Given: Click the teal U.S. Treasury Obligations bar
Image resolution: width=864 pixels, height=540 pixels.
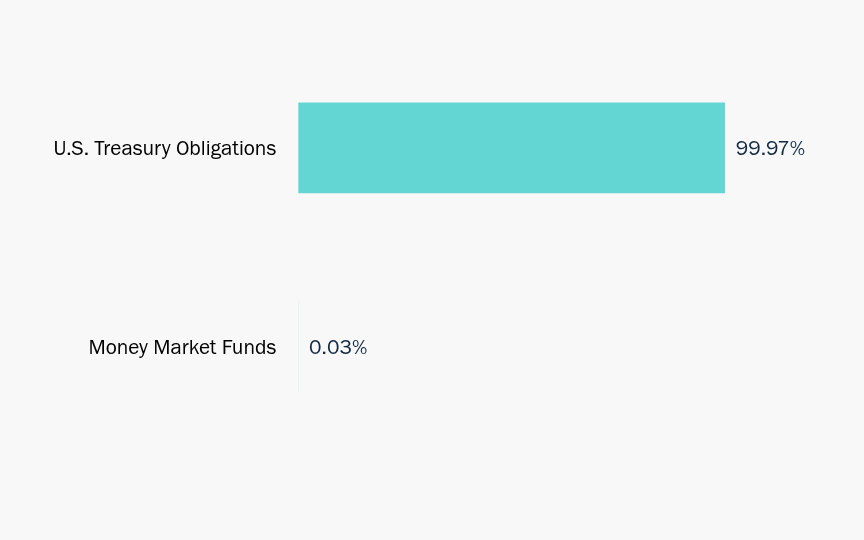Looking at the screenshot, I should [x=511, y=148].
